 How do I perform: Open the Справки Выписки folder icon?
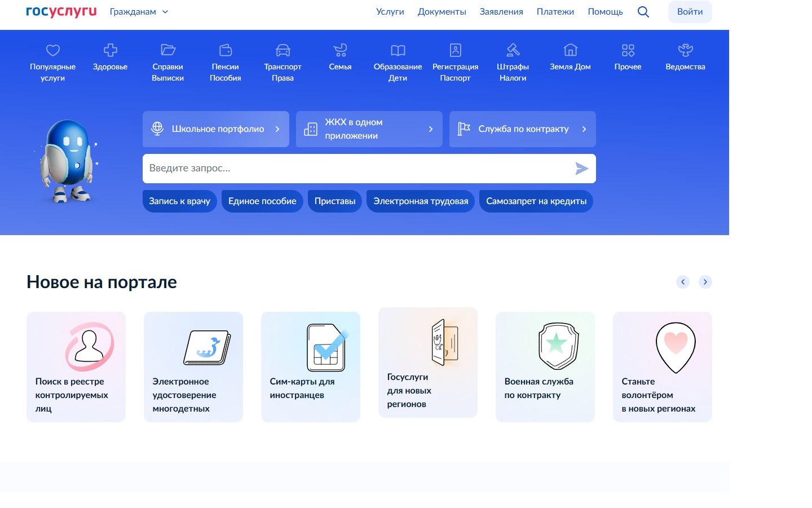tap(168, 50)
